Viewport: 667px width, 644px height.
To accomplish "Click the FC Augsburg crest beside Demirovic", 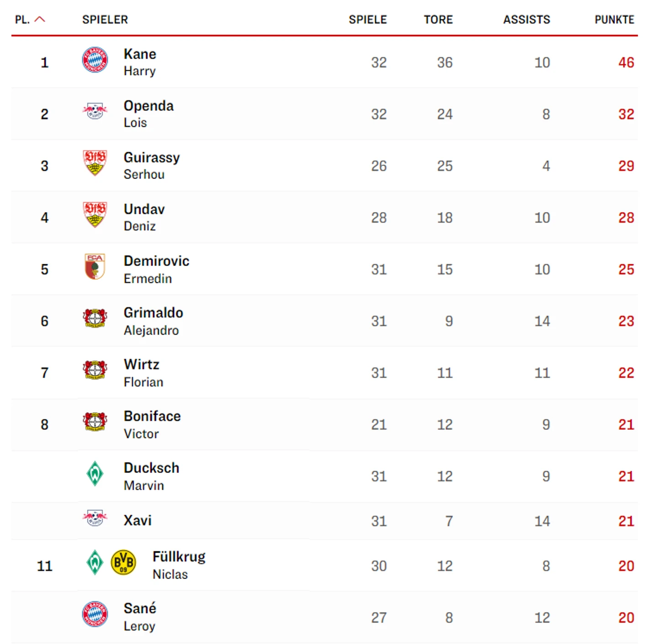I will [95, 266].
